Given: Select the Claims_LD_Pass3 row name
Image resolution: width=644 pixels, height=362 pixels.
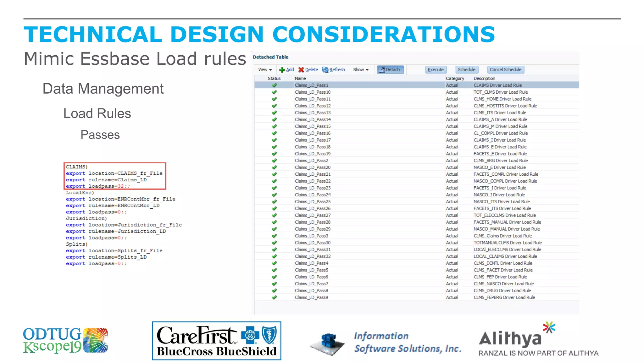Looking at the screenshot, I should [x=311, y=236].
